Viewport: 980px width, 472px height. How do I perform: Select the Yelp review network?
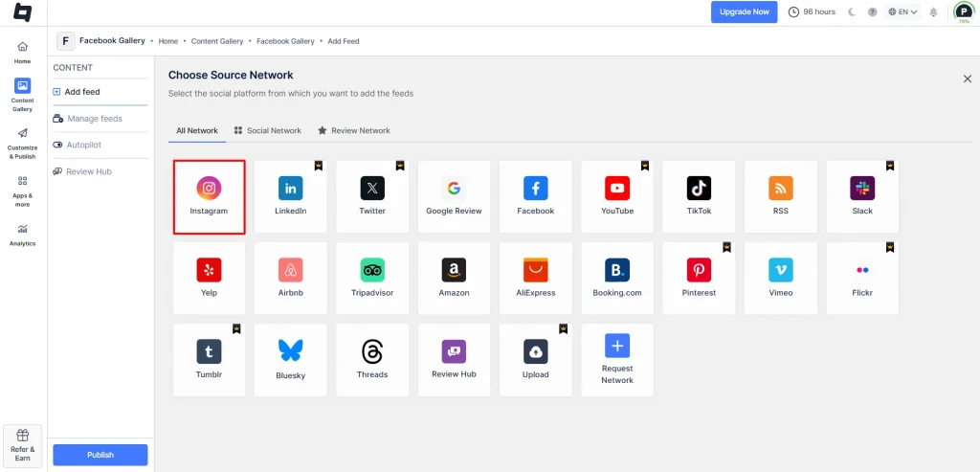[x=209, y=278]
